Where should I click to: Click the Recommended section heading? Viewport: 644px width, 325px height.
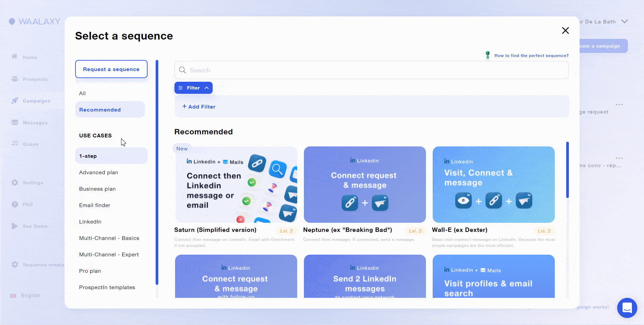click(203, 132)
